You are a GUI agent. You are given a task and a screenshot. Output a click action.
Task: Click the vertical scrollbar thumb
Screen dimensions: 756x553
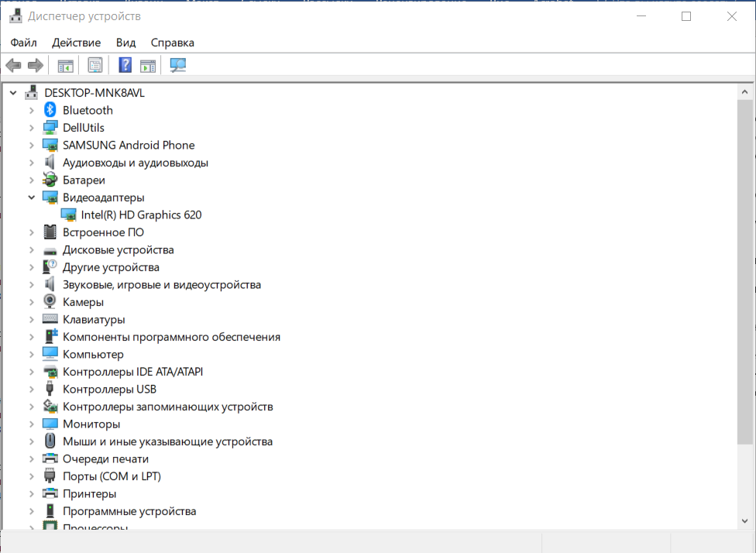[x=745, y=272]
